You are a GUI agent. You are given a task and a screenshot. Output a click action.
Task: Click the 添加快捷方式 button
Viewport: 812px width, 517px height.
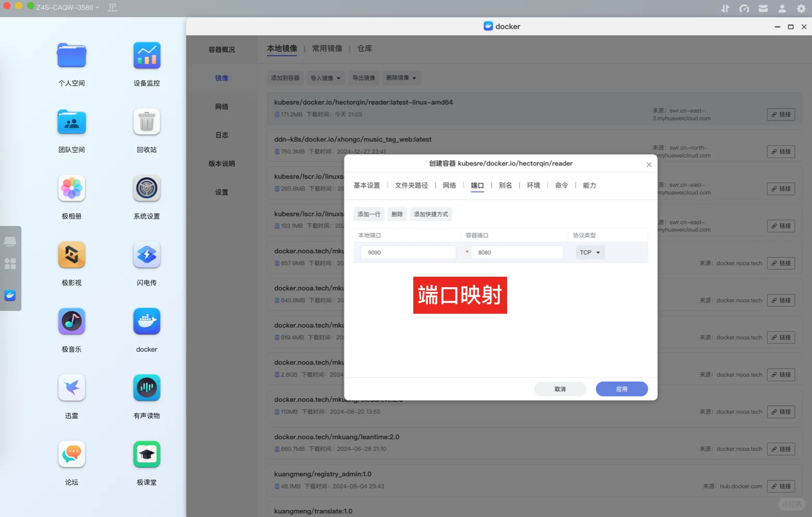431,214
